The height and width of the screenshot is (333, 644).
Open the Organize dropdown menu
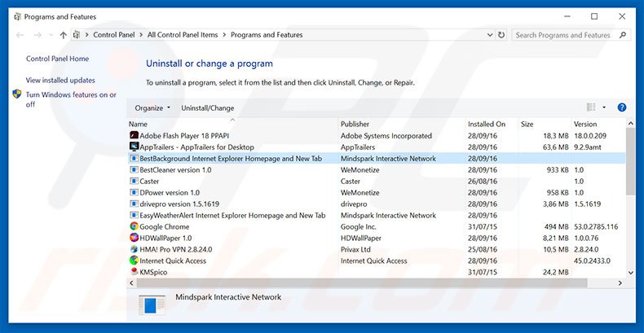point(152,108)
